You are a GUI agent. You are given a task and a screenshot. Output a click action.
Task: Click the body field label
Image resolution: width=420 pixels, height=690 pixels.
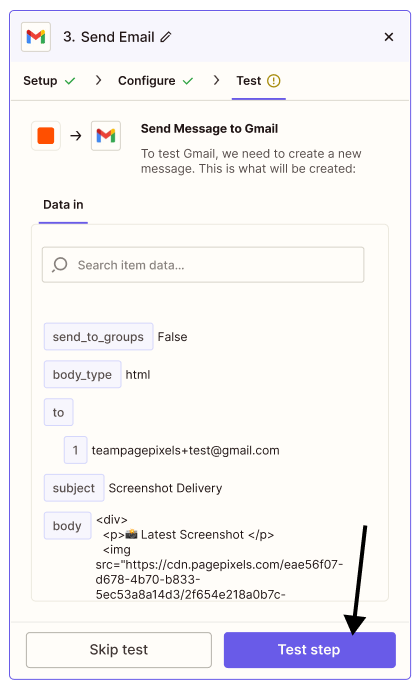[67, 526]
